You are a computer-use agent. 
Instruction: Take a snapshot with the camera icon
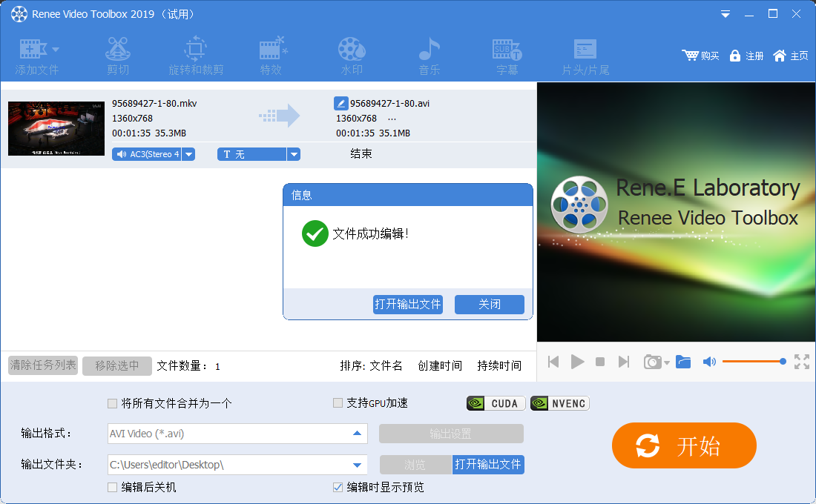pyautogui.click(x=652, y=362)
